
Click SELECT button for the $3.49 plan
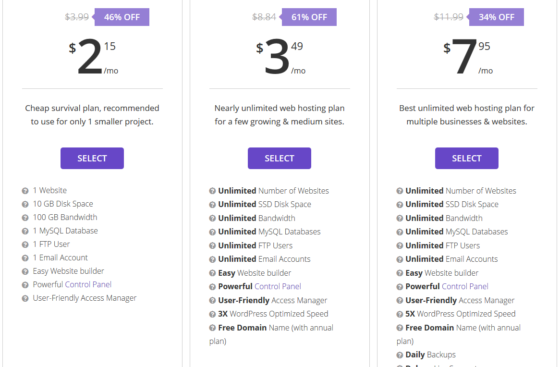[x=279, y=158]
